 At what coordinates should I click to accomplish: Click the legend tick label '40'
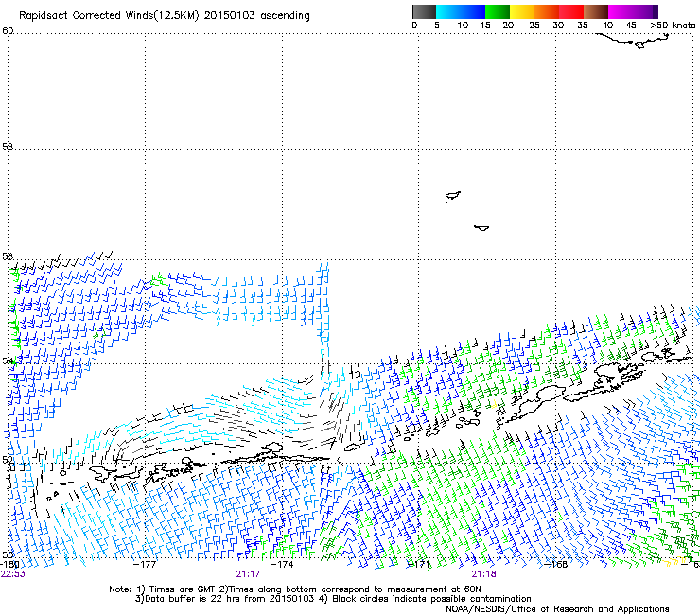tap(607, 26)
